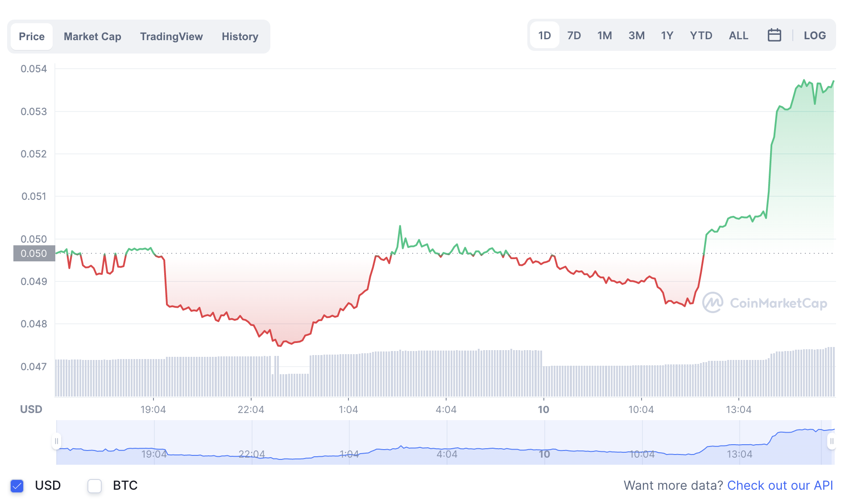Choose the 1Y time range
845x504 pixels.
click(667, 36)
